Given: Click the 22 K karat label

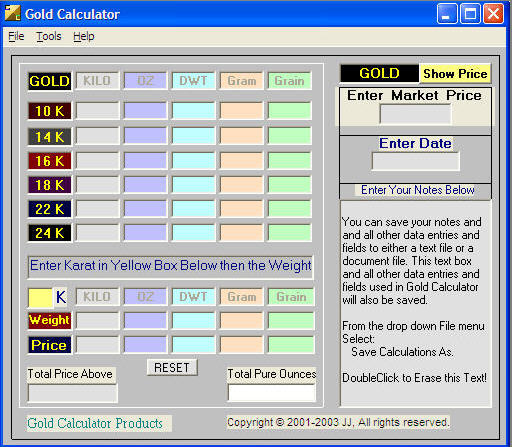Looking at the screenshot, I should (50, 209).
